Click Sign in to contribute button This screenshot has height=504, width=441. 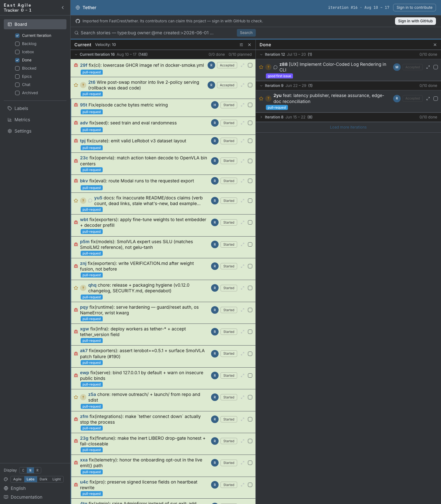(x=415, y=8)
